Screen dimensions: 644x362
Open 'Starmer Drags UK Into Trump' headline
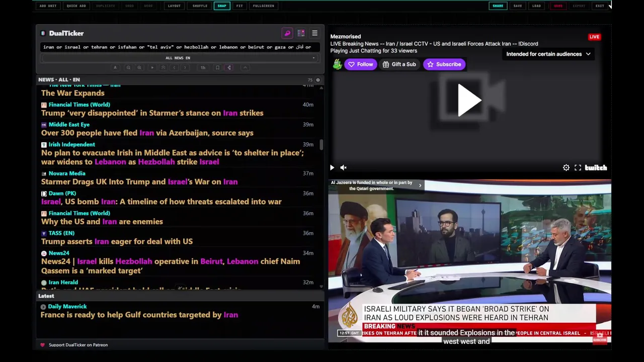point(139,182)
